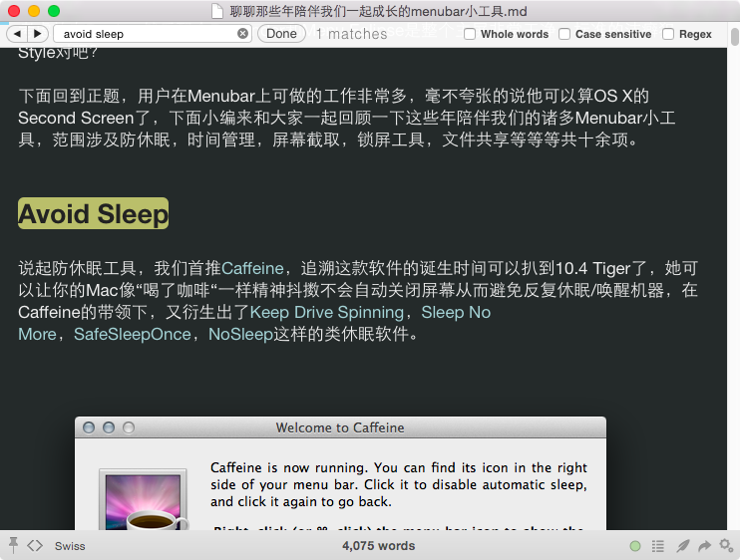Click the Caffeine coffee cup image

pyautogui.click(x=143, y=499)
